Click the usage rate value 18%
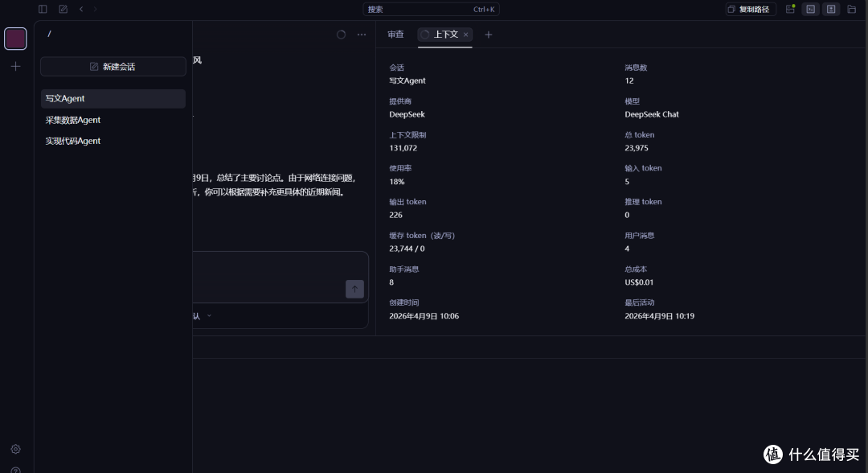 click(397, 182)
